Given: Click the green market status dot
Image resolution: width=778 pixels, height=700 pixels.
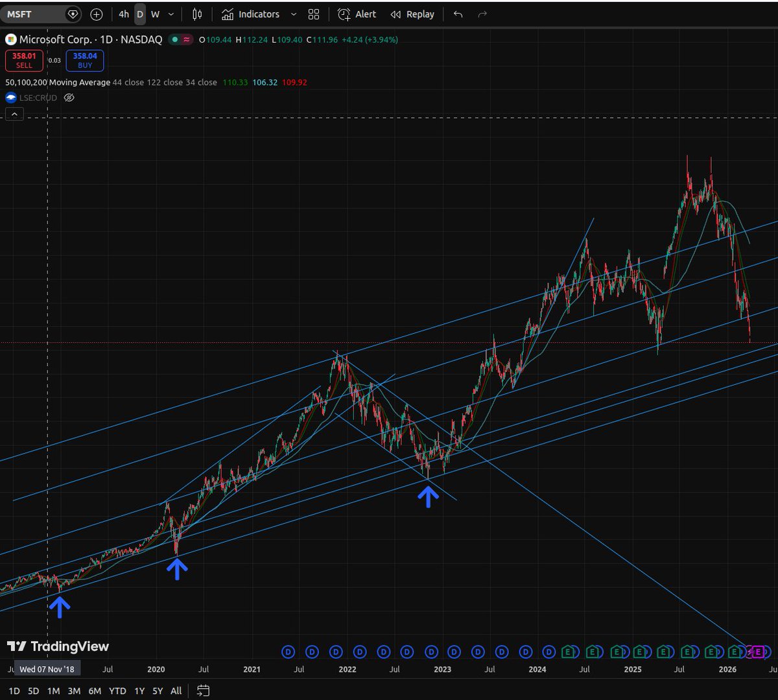Looking at the screenshot, I should [x=175, y=40].
